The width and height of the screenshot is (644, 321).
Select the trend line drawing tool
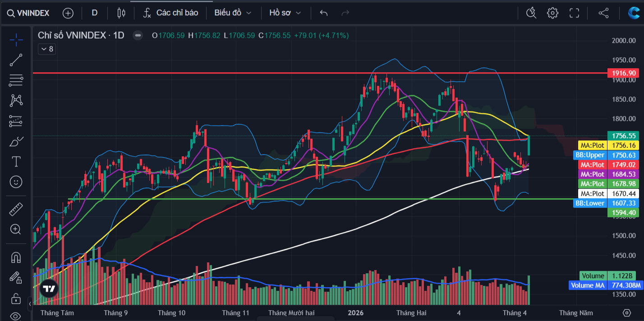click(x=16, y=60)
